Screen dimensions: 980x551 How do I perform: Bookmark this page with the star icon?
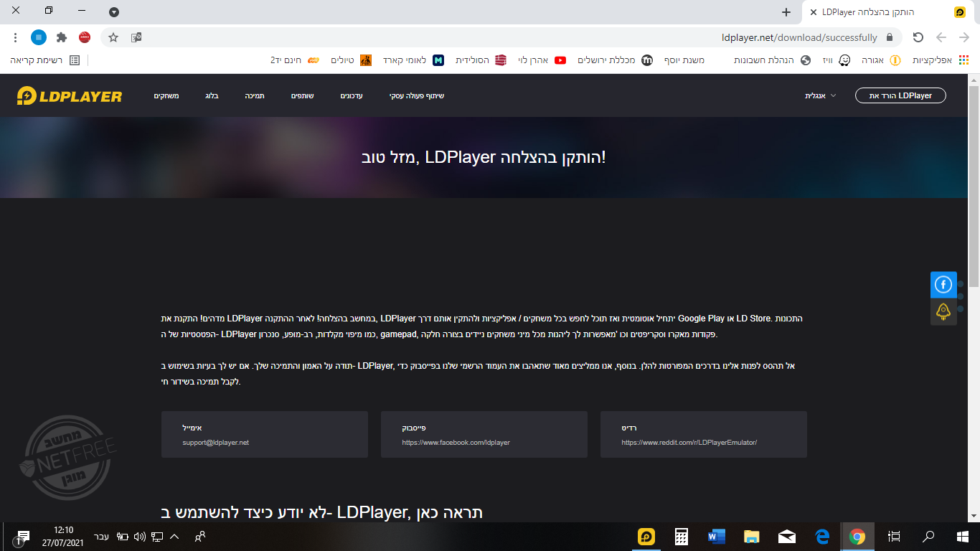tap(113, 37)
